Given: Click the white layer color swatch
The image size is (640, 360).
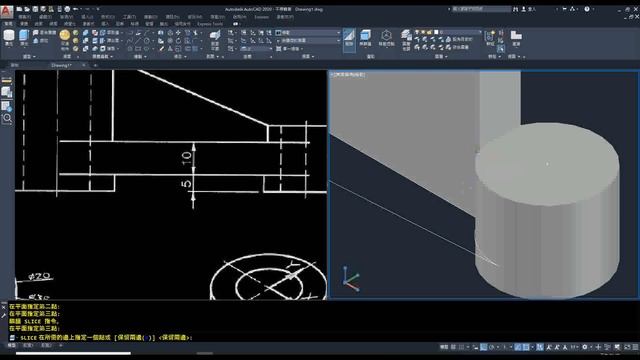Looking at the screenshot, I should pos(436,31).
